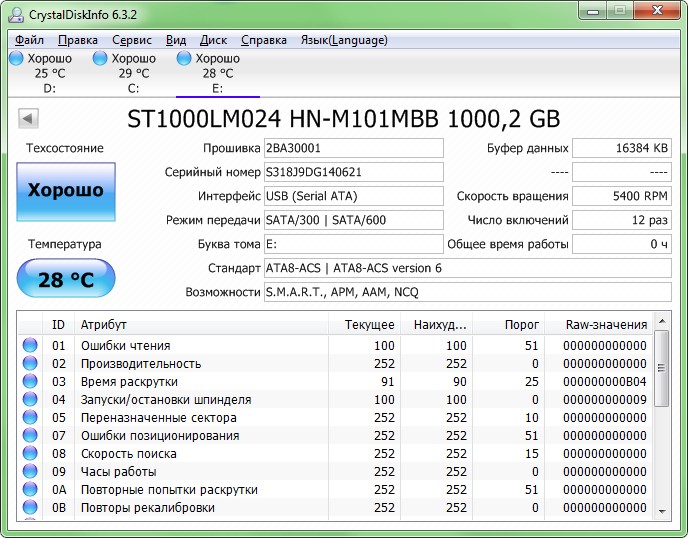688x538 pixels.
Task: Click the Буфер данных value 16384 KB
Action: 622,148
